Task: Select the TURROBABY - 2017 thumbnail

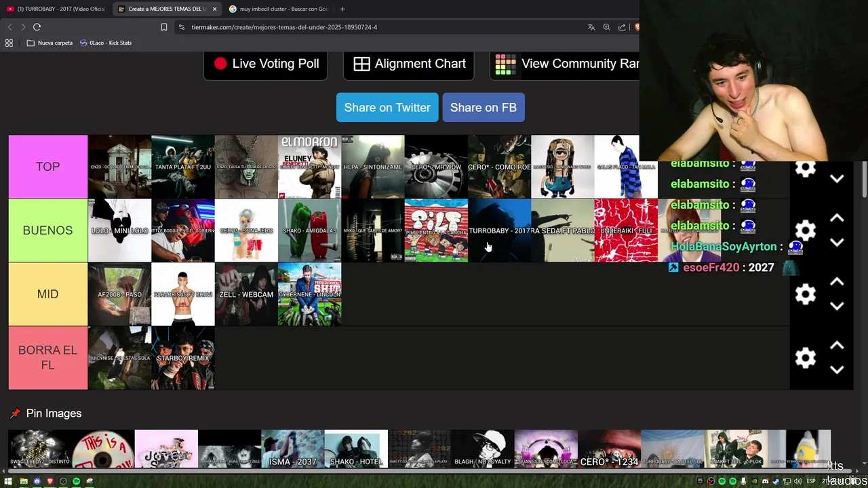Action: 499,230
